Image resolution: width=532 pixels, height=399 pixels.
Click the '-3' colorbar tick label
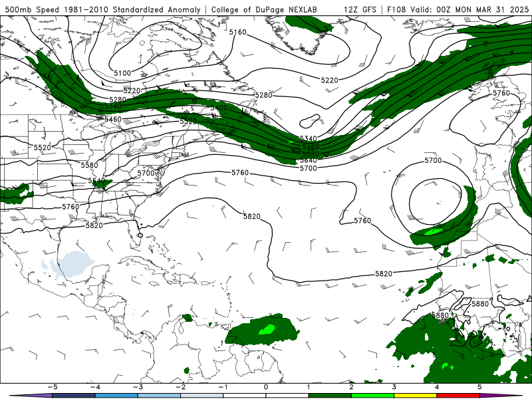point(138,387)
